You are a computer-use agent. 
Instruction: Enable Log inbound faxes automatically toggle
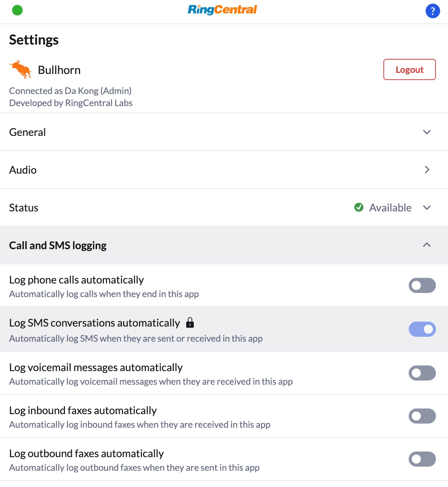point(422,416)
